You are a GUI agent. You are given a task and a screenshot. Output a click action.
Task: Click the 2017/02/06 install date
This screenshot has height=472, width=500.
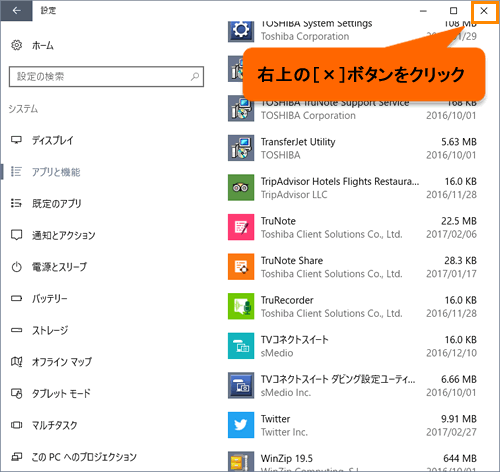451,234
